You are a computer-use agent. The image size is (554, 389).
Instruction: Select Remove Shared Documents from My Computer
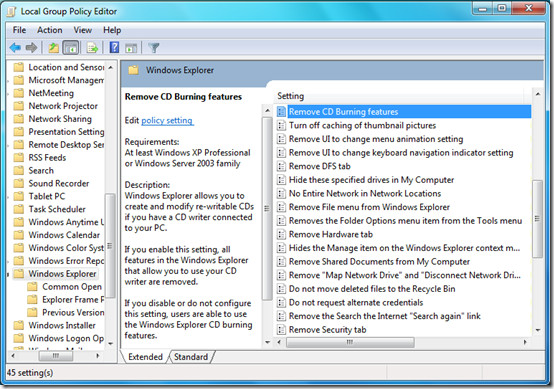point(379,262)
